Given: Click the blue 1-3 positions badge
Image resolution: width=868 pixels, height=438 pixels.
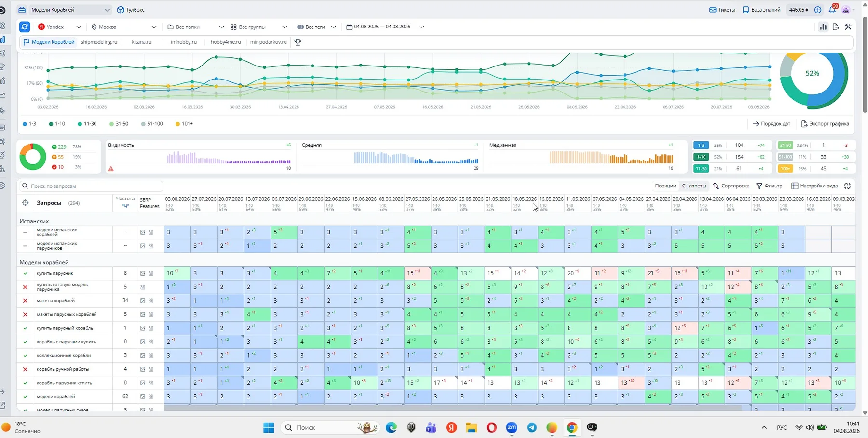Looking at the screenshot, I should 701,145.
